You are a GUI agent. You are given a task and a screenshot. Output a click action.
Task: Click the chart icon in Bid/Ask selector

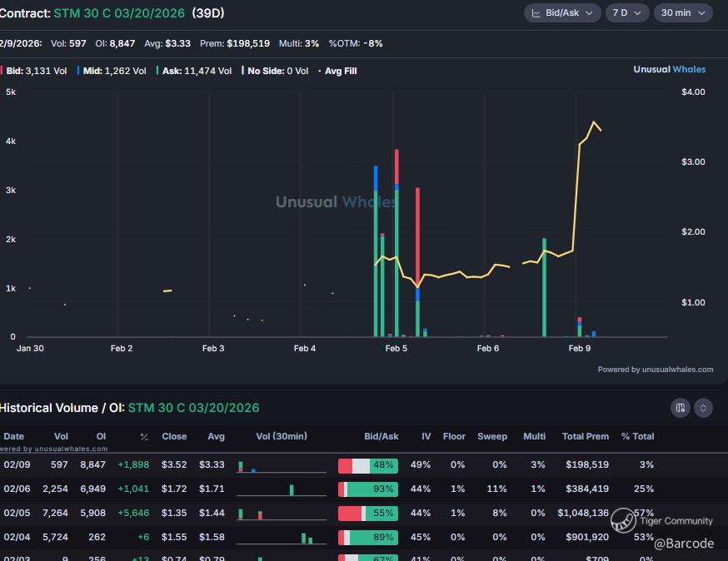tap(536, 13)
